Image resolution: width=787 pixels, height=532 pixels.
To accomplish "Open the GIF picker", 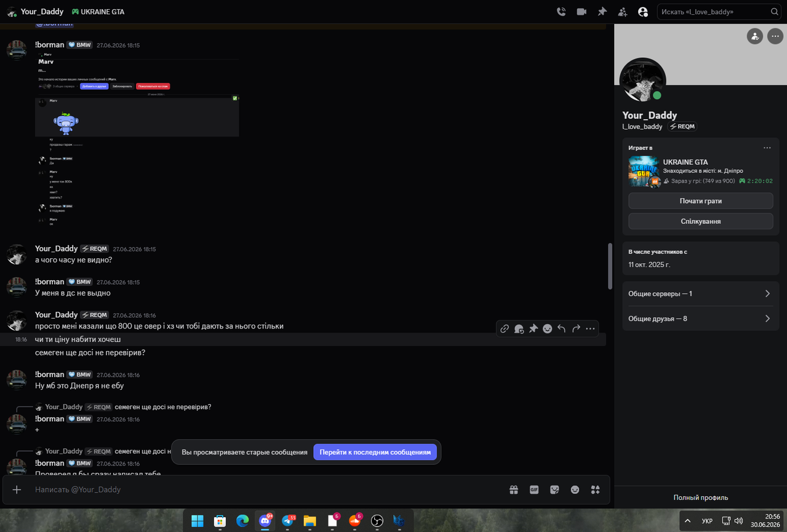I will point(534,490).
